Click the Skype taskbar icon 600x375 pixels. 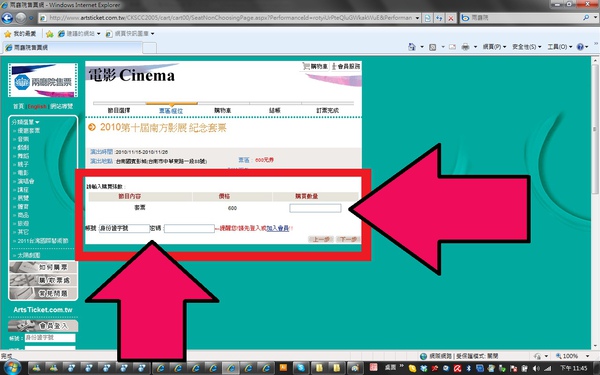pyautogui.click(x=301, y=368)
